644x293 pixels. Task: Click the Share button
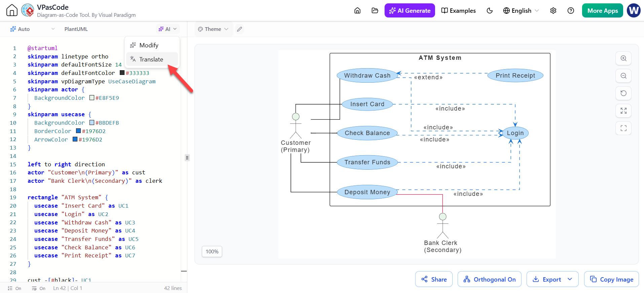tap(434, 279)
